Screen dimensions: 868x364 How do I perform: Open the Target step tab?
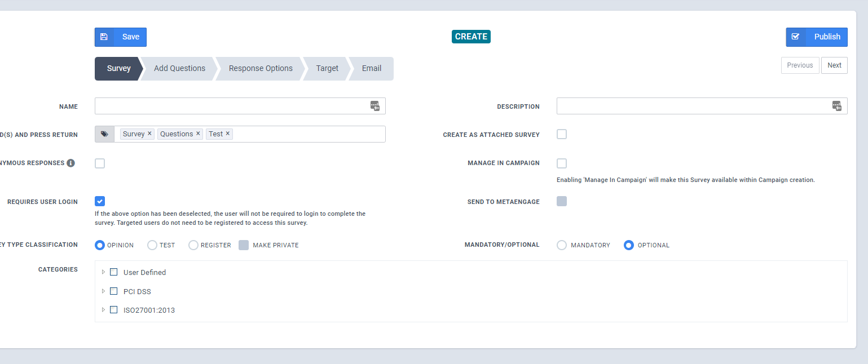tap(327, 69)
